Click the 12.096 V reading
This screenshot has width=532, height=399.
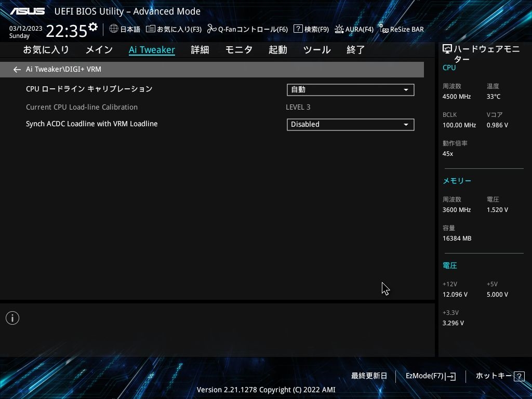click(455, 295)
